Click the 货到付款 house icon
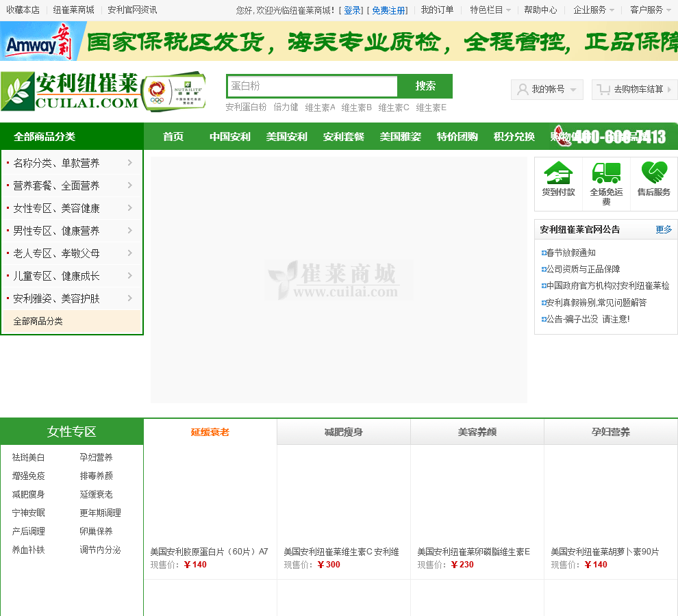The image size is (678, 616). tap(558, 172)
